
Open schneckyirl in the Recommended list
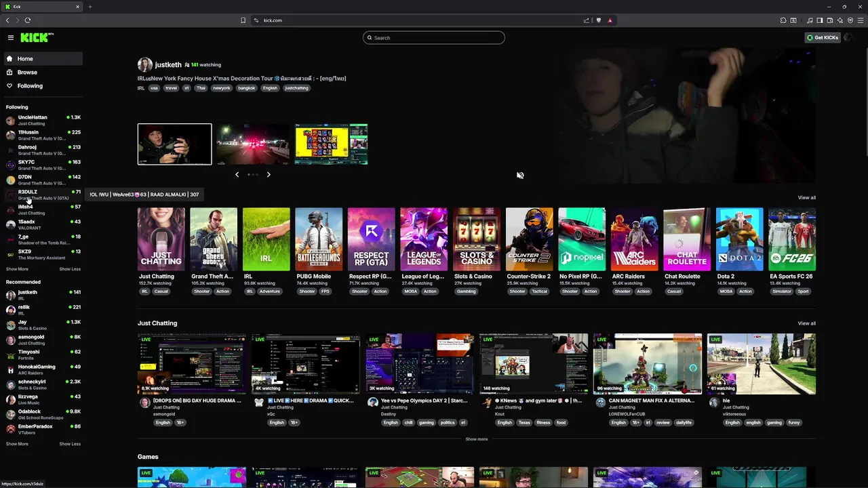point(43,384)
